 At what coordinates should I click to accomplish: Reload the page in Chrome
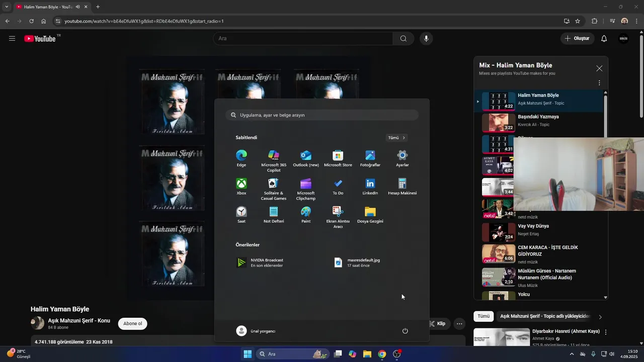click(x=31, y=21)
